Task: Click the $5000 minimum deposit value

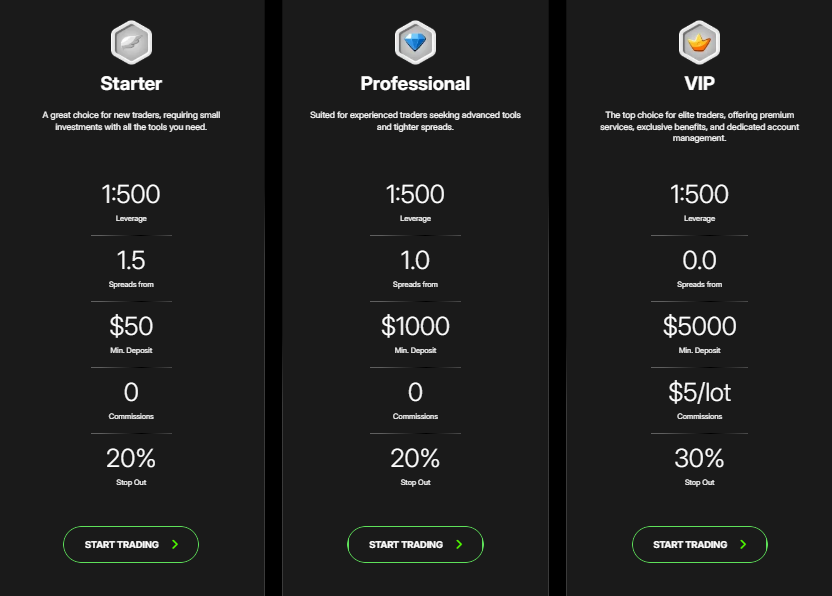Action: tap(699, 326)
